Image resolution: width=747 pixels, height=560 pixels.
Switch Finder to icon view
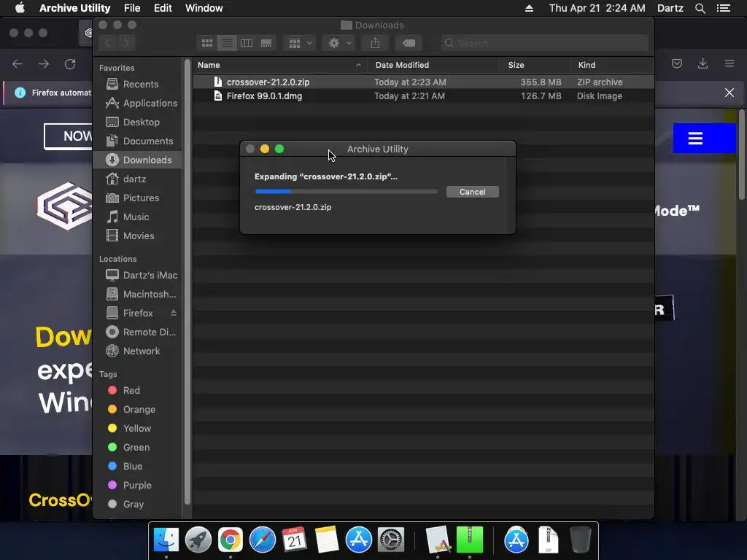207,43
